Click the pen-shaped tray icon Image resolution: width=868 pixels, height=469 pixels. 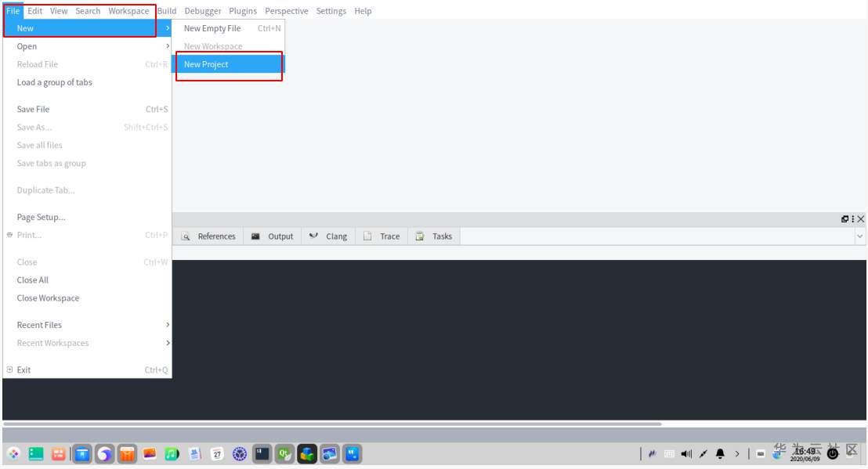coord(703,454)
